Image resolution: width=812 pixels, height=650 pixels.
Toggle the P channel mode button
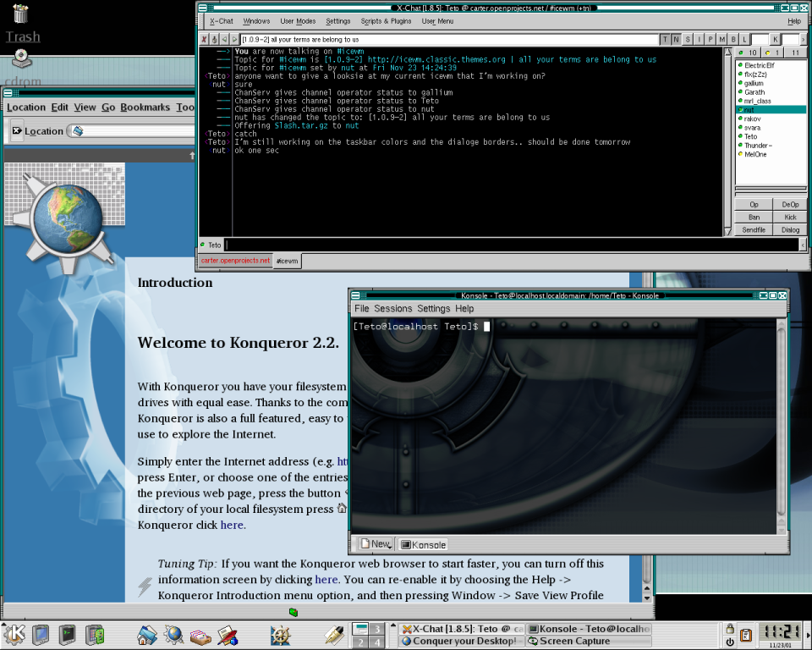[x=710, y=40]
